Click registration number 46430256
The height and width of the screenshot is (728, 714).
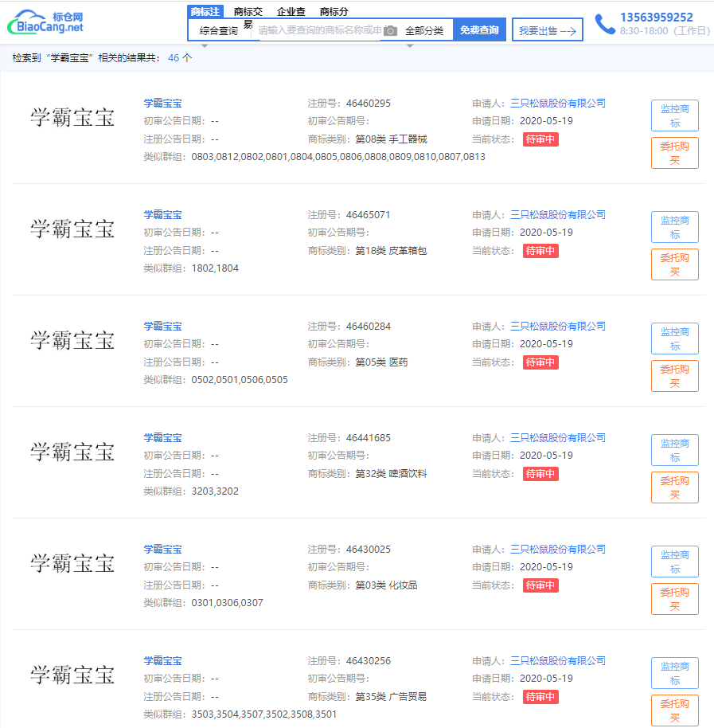tap(369, 660)
